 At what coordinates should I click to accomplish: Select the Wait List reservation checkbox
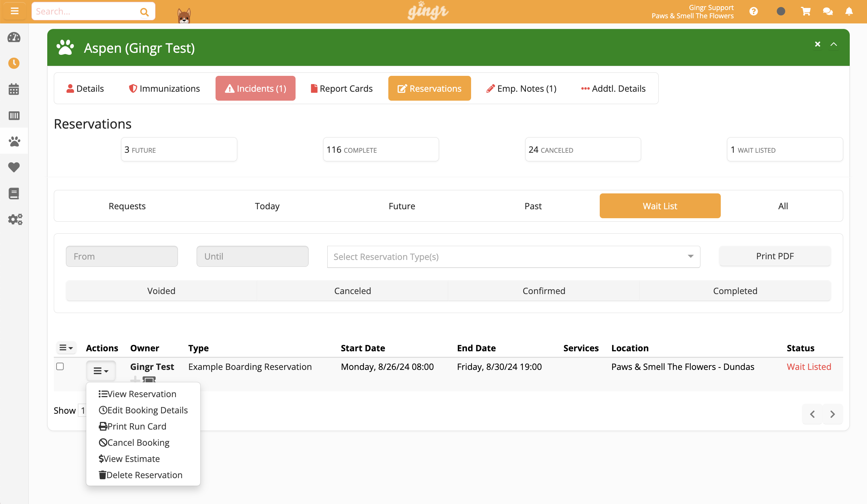(60, 366)
